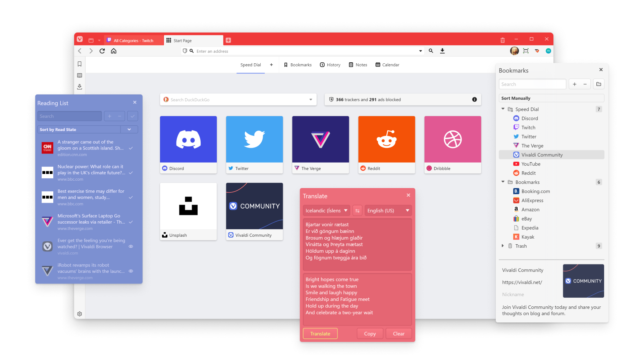Expand the Bookmarks folder in panel
644x362 pixels.
pos(502,182)
